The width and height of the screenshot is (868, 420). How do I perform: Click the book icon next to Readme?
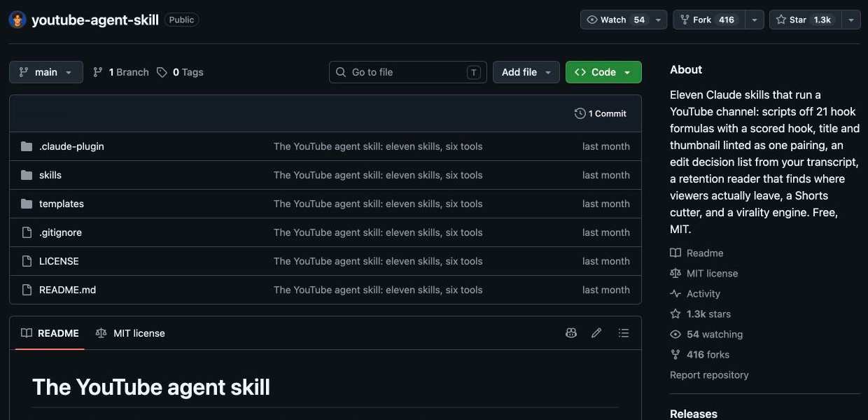pos(675,253)
